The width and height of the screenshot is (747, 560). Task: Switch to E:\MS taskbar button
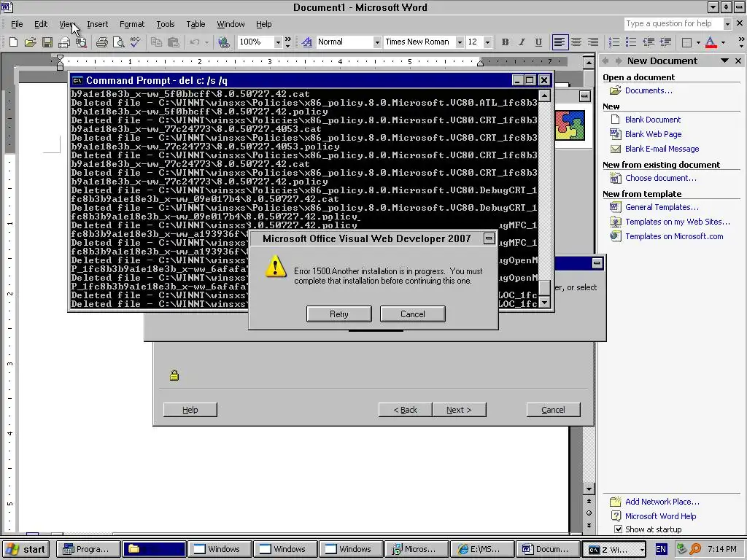coord(483,549)
